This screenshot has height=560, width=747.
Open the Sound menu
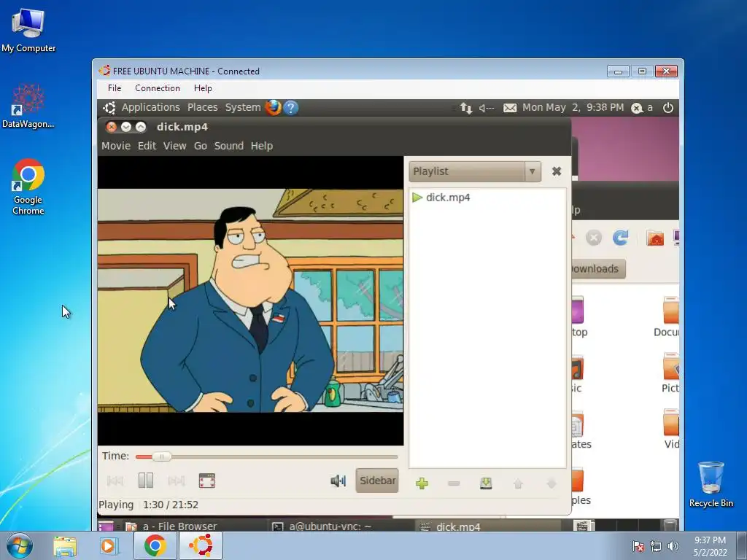228,146
